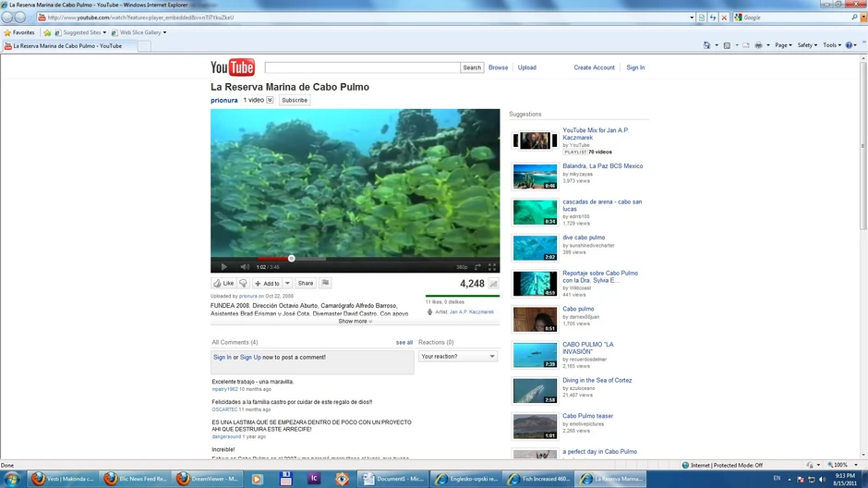The image size is (868, 488).
Task: Flag the video as inappropriate
Action: tap(325, 284)
